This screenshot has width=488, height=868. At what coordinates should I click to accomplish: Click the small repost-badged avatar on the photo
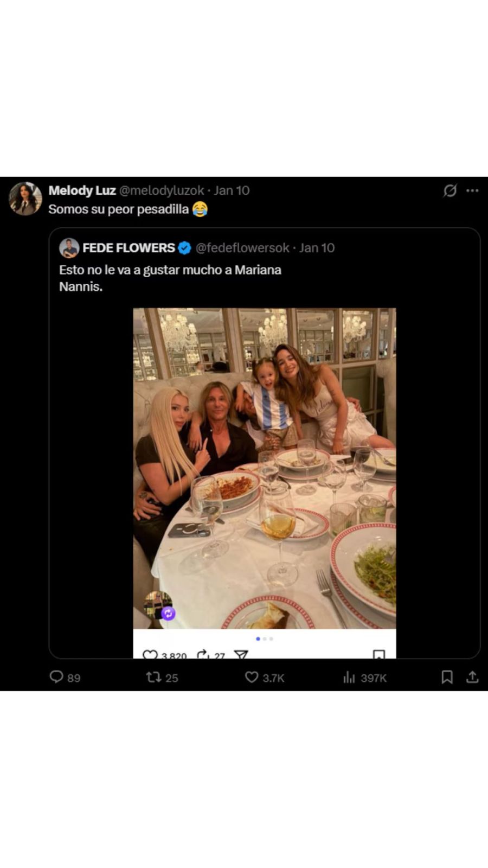tap(158, 605)
